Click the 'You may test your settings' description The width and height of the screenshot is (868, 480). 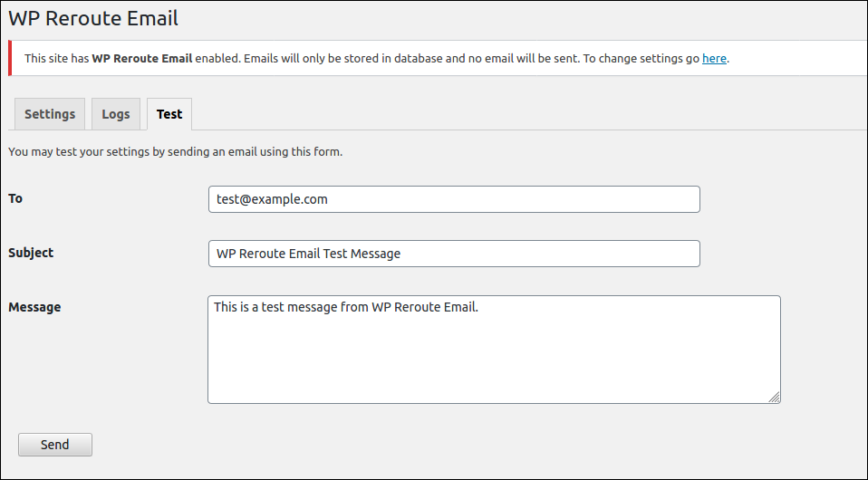click(175, 152)
